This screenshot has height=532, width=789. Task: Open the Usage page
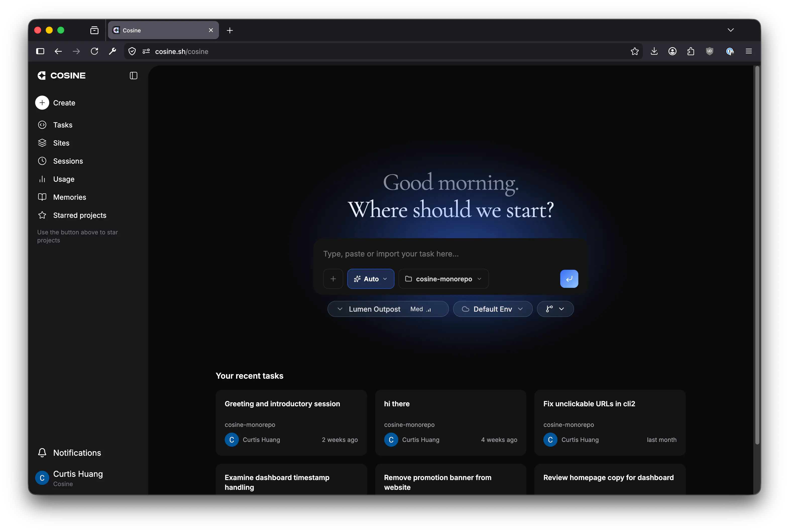[64, 179]
